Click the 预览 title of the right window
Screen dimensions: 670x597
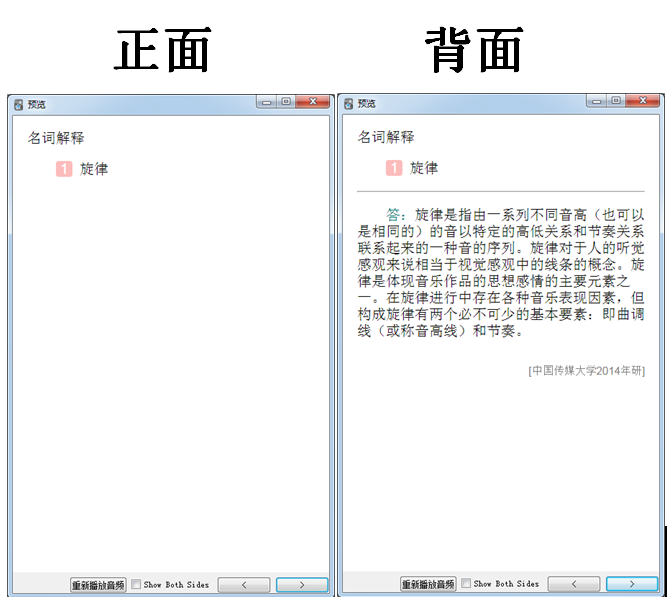coord(367,104)
